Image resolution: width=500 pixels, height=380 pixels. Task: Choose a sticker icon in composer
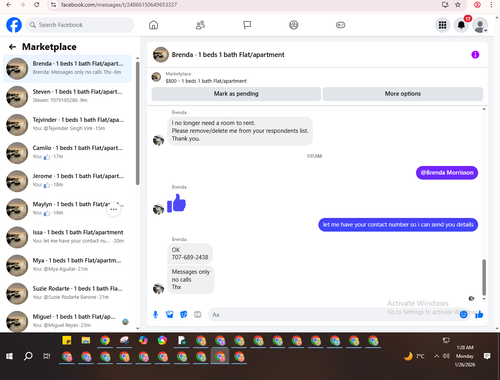[x=184, y=314]
